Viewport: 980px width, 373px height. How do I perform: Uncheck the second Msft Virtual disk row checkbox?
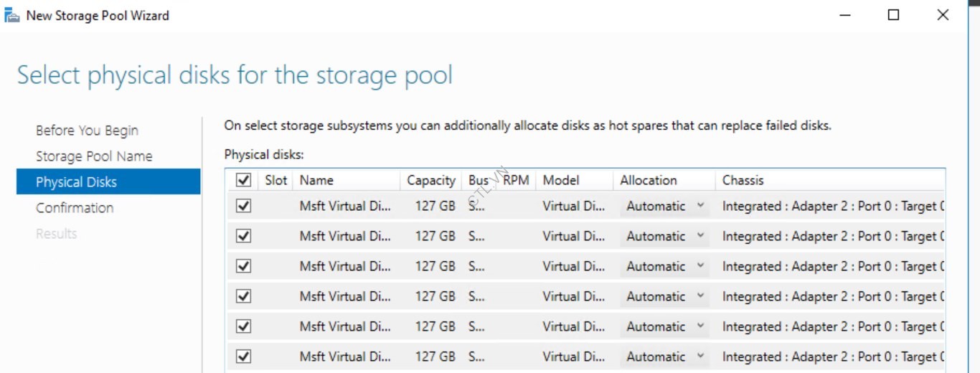[244, 236]
